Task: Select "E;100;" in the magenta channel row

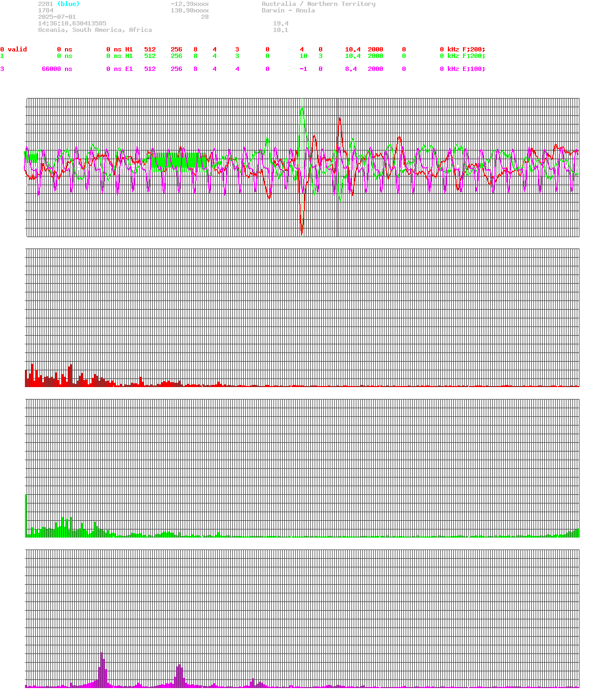Action: [474, 69]
